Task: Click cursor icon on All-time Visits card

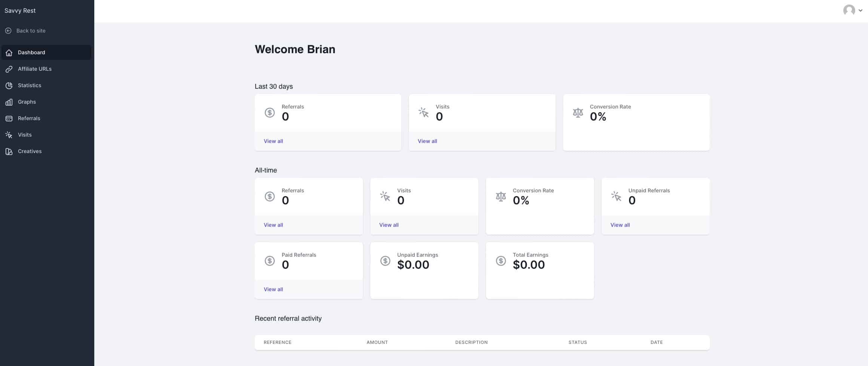Action: [385, 196]
